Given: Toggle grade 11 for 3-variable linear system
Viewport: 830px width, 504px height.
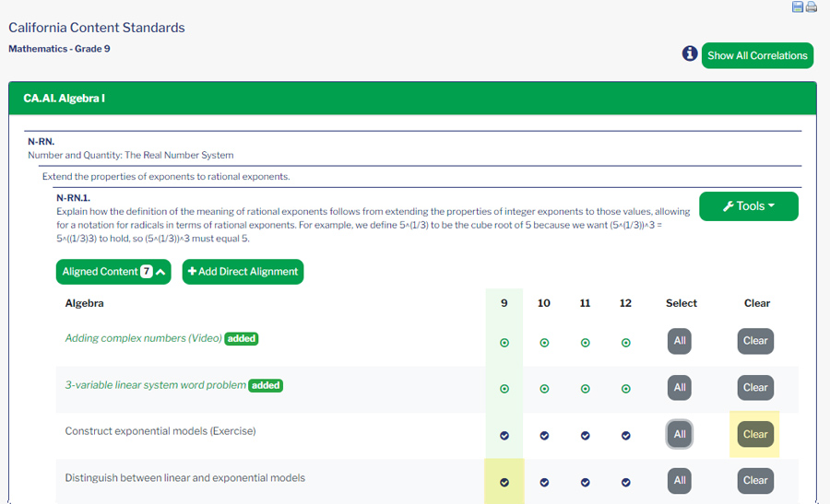Looking at the screenshot, I should [585, 389].
